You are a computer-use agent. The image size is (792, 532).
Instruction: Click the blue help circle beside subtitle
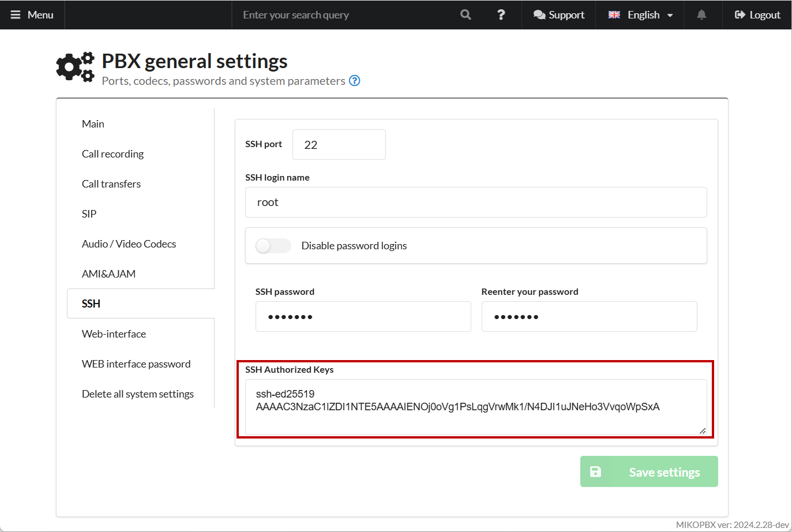[x=355, y=81]
